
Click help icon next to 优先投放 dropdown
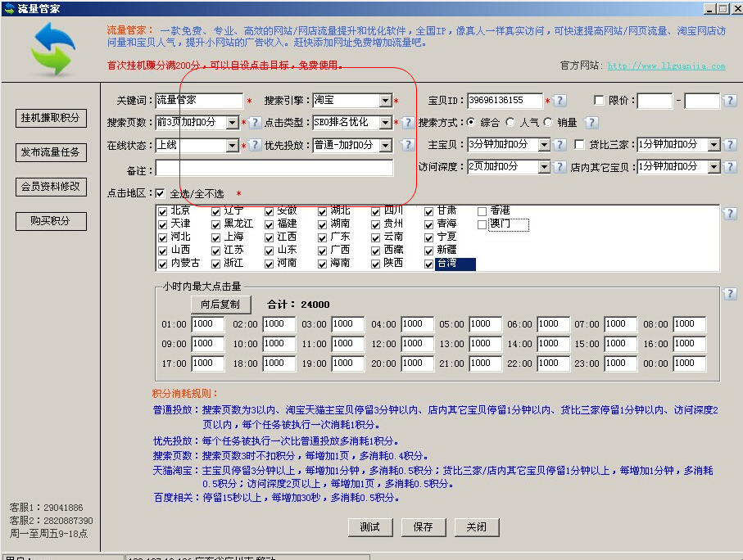407,144
